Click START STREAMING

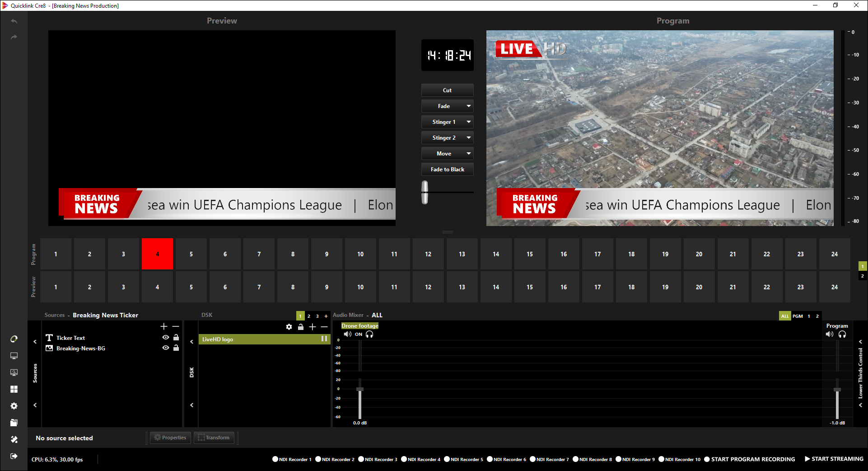pos(834,459)
